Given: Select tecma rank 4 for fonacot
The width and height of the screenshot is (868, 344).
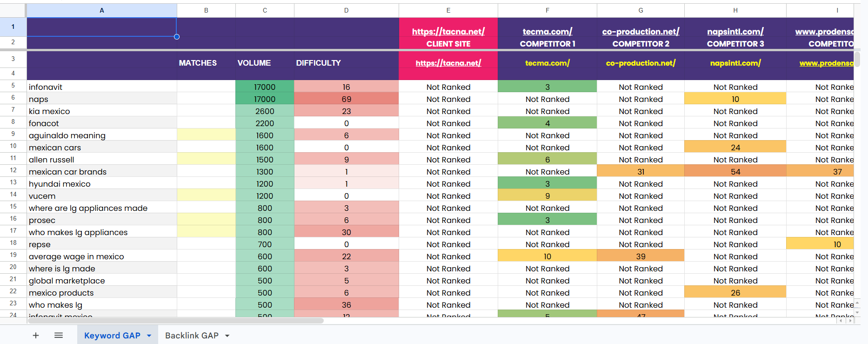Looking at the screenshot, I should tap(548, 123).
